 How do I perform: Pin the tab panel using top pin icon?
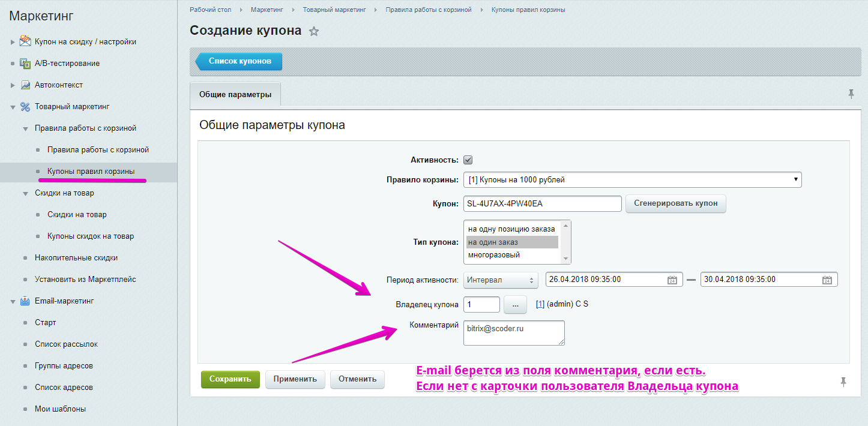pos(851,94)
